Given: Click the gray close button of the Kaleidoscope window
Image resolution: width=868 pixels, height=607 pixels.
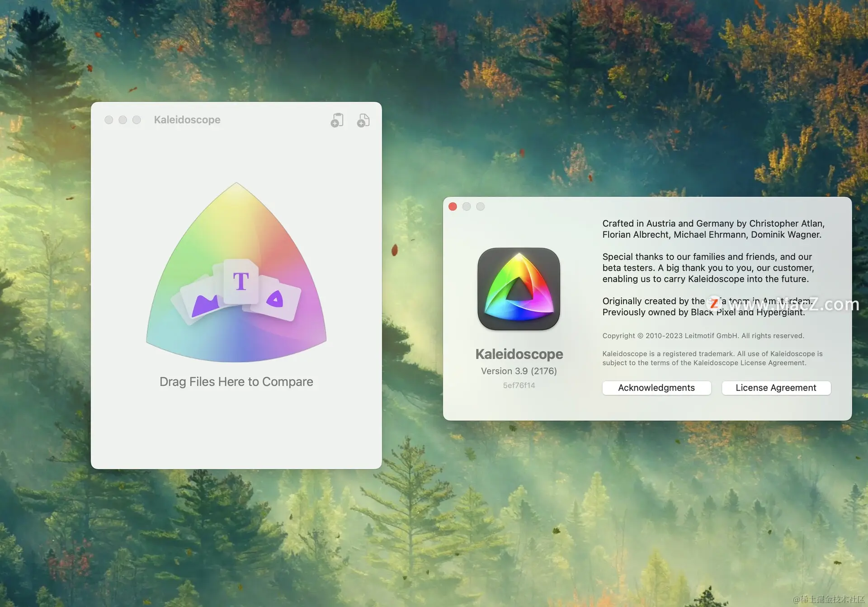Looking at the screenshot, I should coord(109,120).
